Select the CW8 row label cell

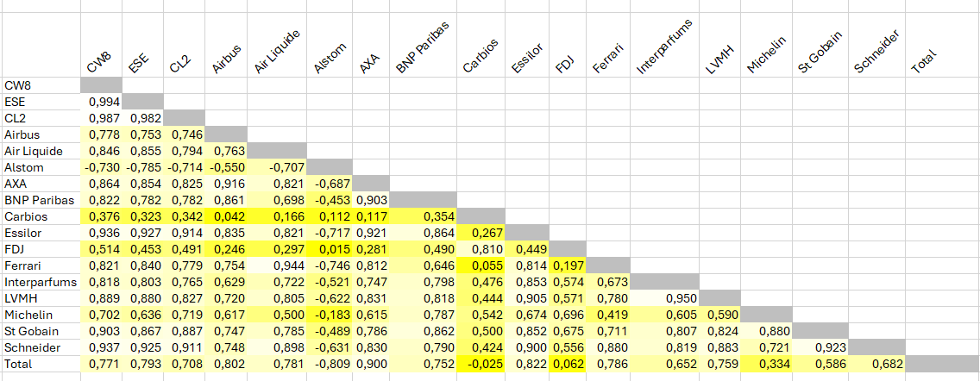(x=41, y=85)
